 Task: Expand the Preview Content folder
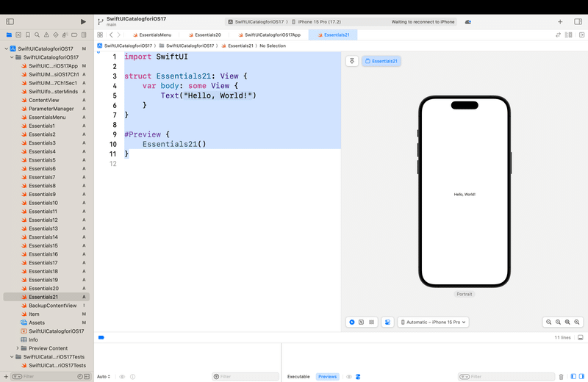tap(17, 348)
